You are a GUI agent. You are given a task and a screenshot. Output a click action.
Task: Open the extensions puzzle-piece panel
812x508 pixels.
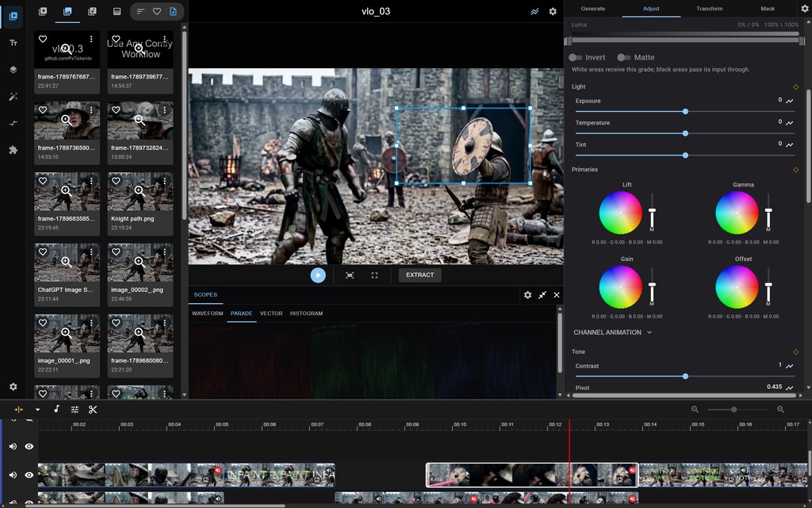click(13, 150)
